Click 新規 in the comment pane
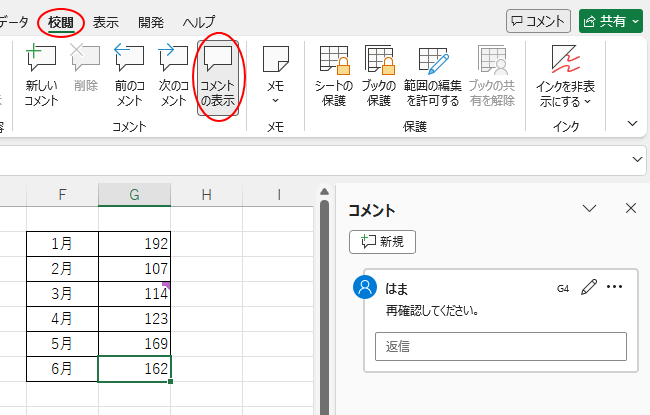The image size is (650, 415). tap(382, 242)
